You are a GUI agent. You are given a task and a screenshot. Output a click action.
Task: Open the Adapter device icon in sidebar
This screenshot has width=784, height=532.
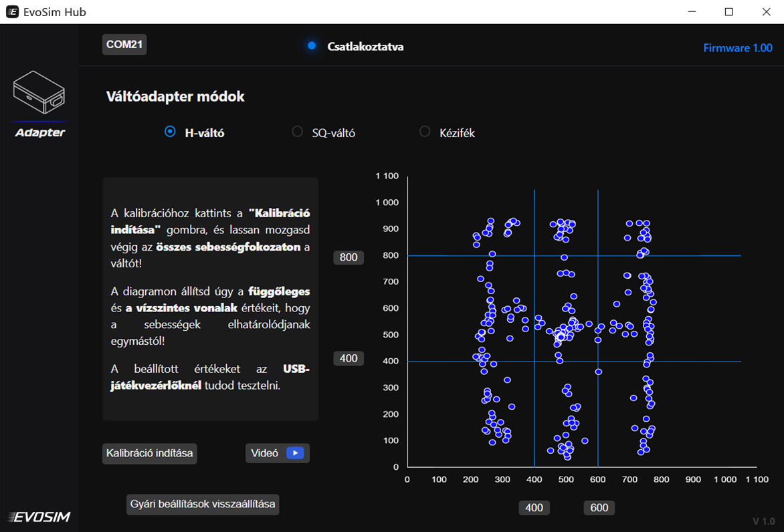coord(39,92)
